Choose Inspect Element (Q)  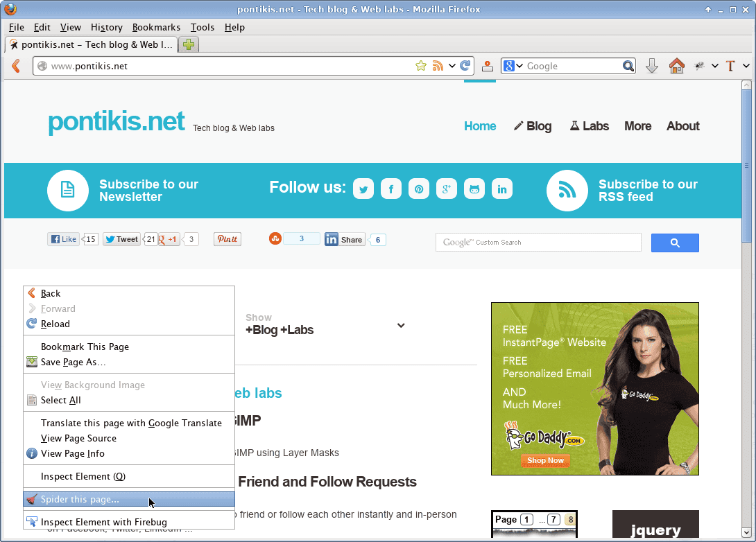coord(129,476)
